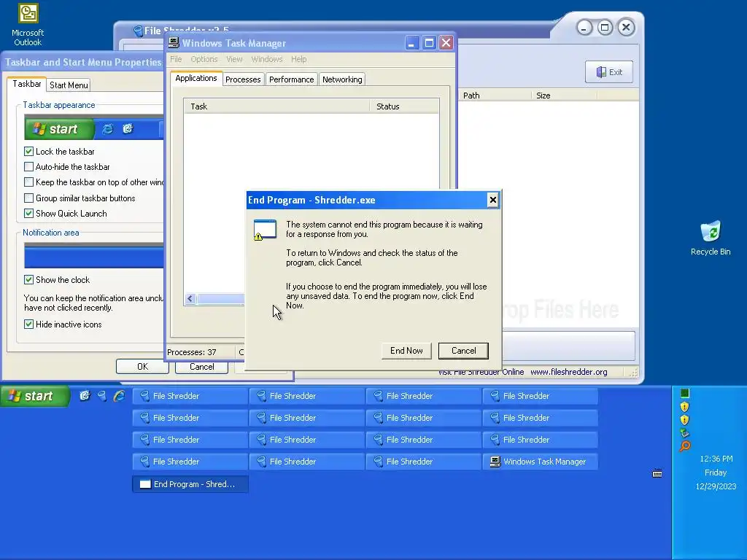The width and height of the screenshot is (747, 560).
Task: Click the green CPU usage tray icon
Action: pyautogui.click(x=684, y=393)
